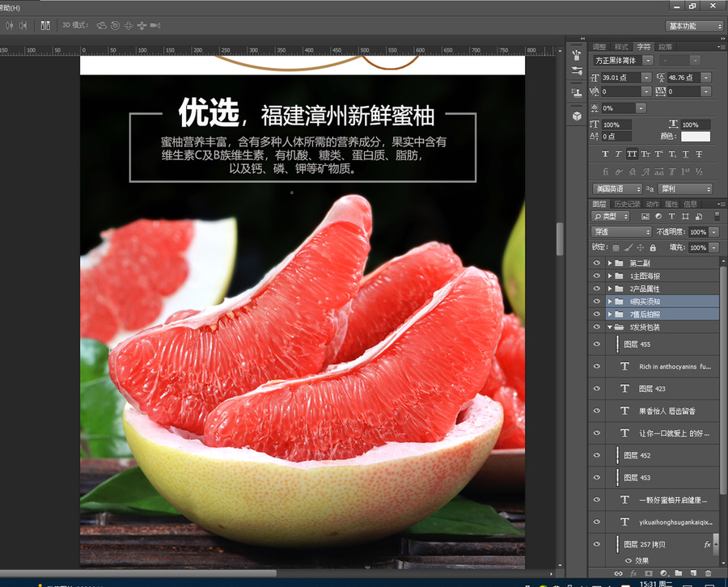Toggle the layer filter on/off switch
Screen dimensions: 728x587
[x=716, y=214]
